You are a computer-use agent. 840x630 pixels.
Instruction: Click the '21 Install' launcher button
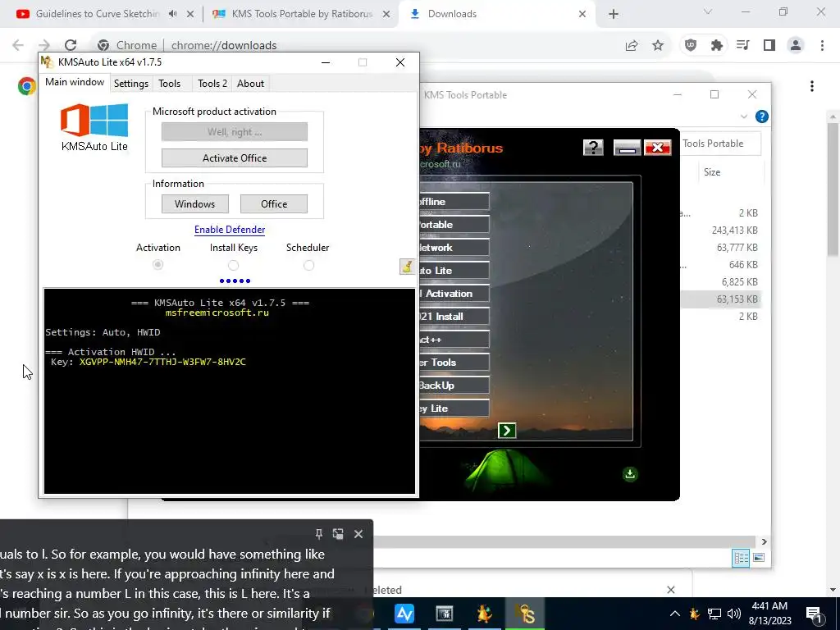point(454,317)
